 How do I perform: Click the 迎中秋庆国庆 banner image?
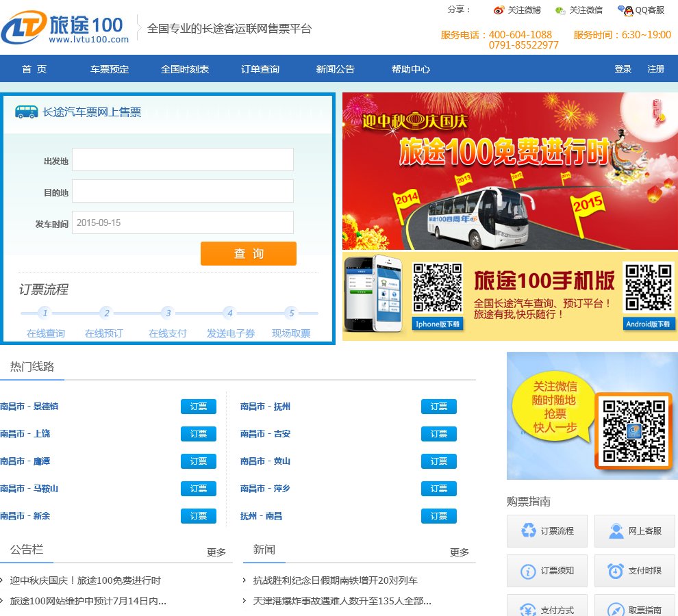(510, 171)
